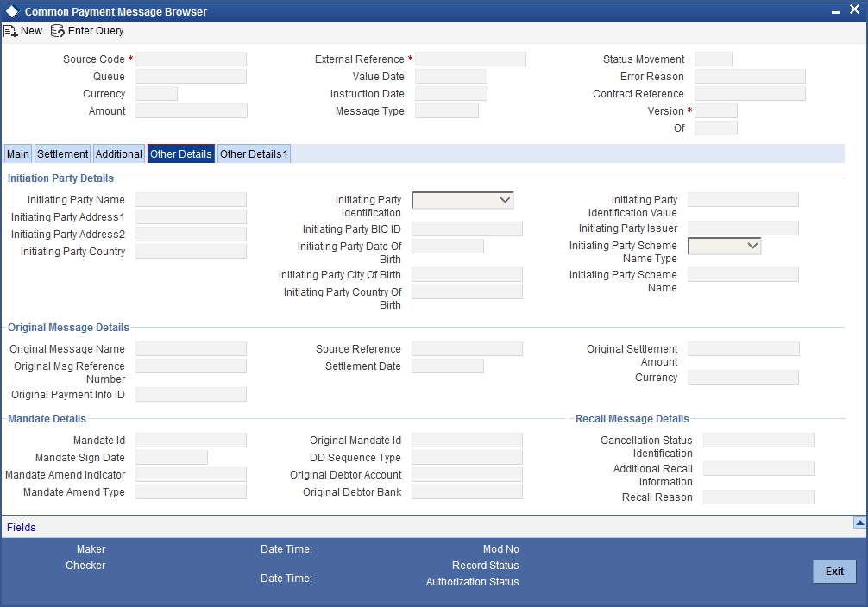Click the Initiating Party Issuer field

click(744, 228)
